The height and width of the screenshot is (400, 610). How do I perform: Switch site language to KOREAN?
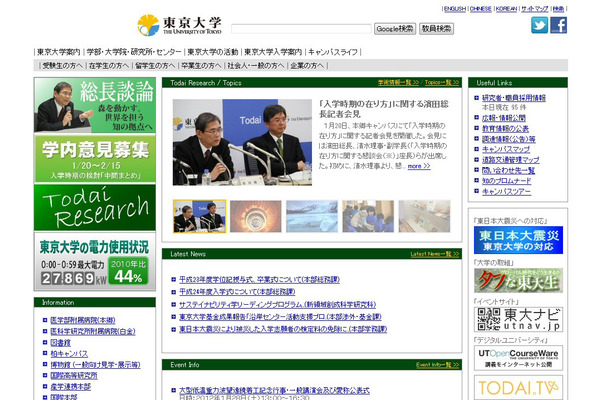click(x=507, y=9)
